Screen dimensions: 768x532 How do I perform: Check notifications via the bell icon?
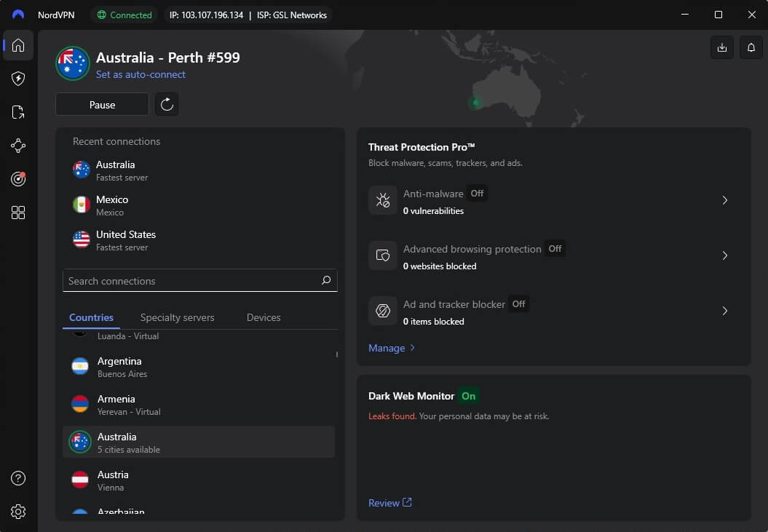[751, 47]
